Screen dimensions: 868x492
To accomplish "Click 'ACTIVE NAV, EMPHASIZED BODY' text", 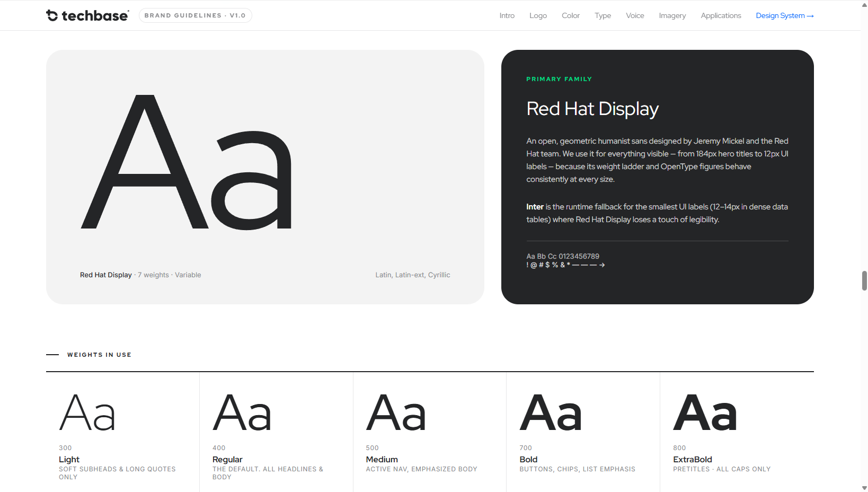I will point(421,469).
